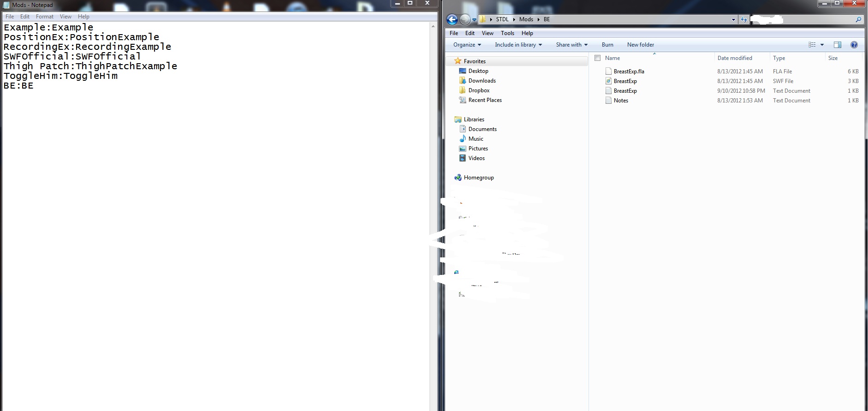Open the Homegroup item in sidebar
This screenshot has width=868, height=411.
pos(478,178)
